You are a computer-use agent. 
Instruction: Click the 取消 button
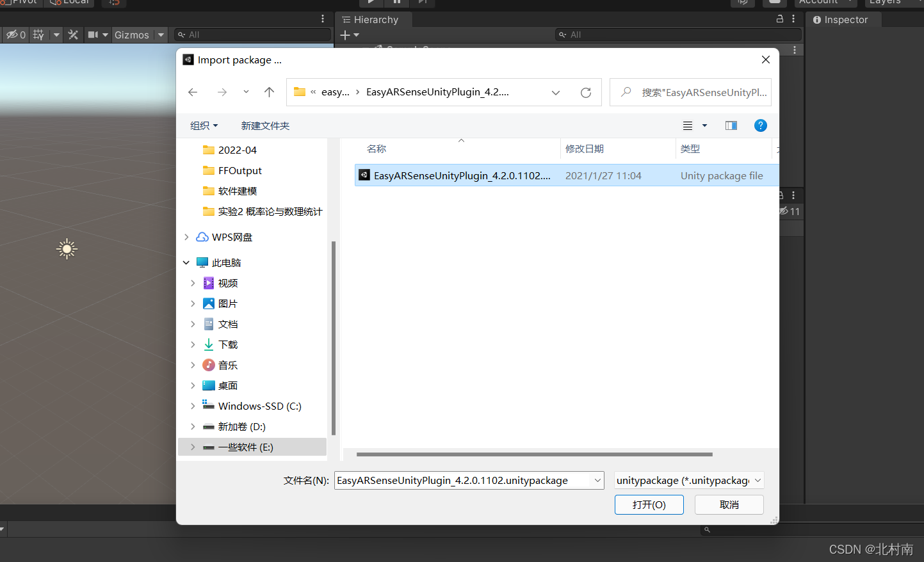coord(729,504)
